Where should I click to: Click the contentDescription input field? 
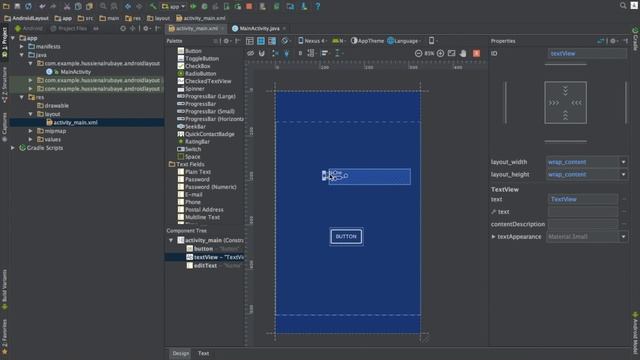pos(582,224)
